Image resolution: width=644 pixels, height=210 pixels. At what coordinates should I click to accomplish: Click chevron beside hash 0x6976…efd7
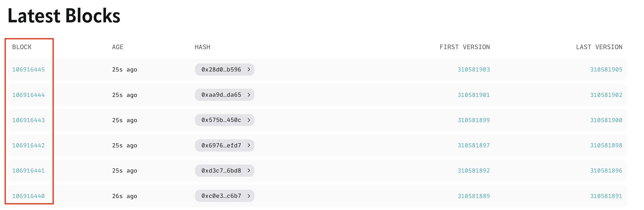click(249, 145)
